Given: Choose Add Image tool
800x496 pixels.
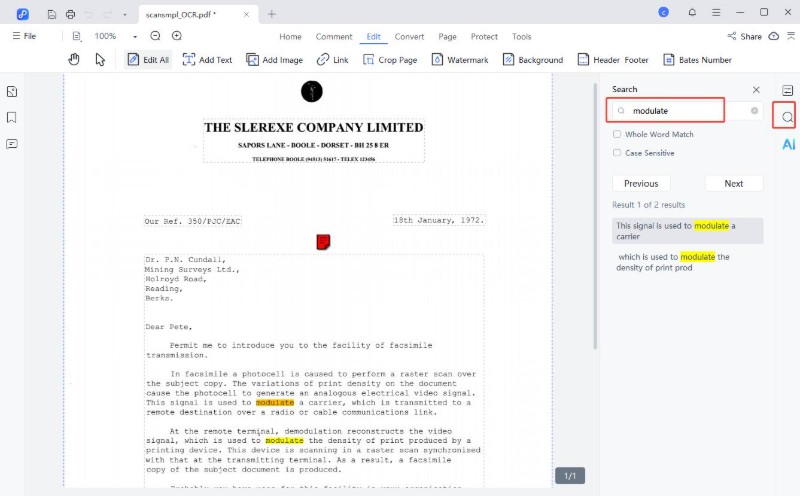Looking at the screenshot, I should click(x=274, y=60).
